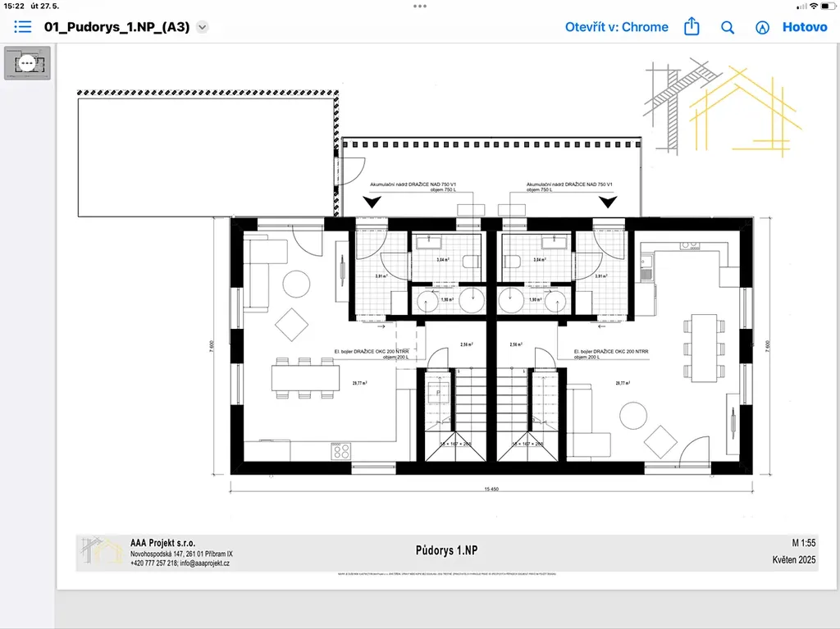The height and width of the screenshot is (629, 840).
Task: Click the 15 450 overall width dimension
Action: (x=491, y=490)
